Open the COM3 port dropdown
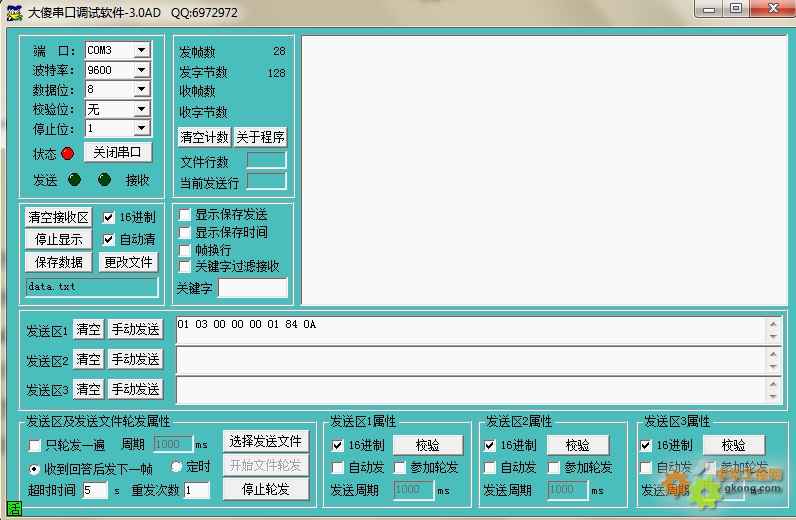The height and width of the screenshot is (520, 796). (142, 50)
